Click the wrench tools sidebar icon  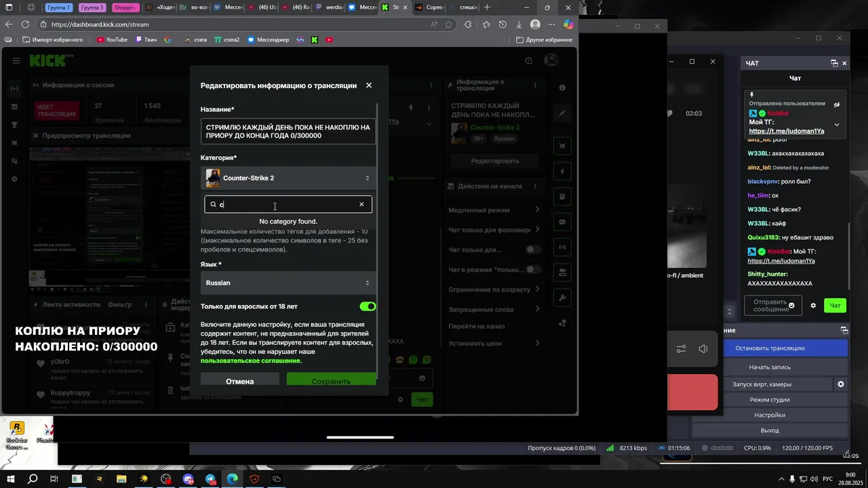tap(562, 298)
